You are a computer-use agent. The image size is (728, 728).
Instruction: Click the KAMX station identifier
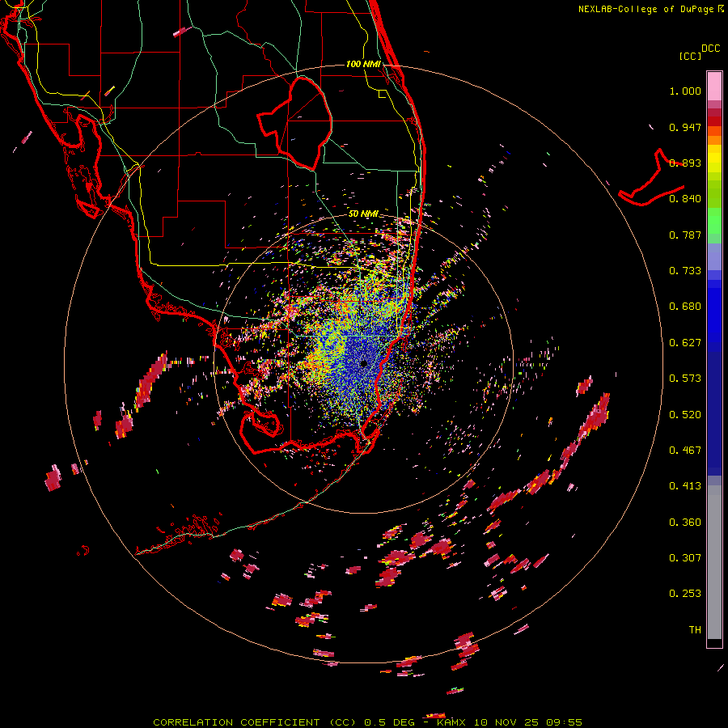click(x=453, y=722)
